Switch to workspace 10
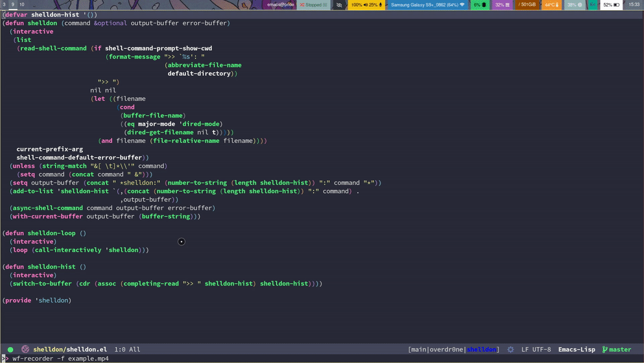 pyautogui.click(x=22, y=5)
